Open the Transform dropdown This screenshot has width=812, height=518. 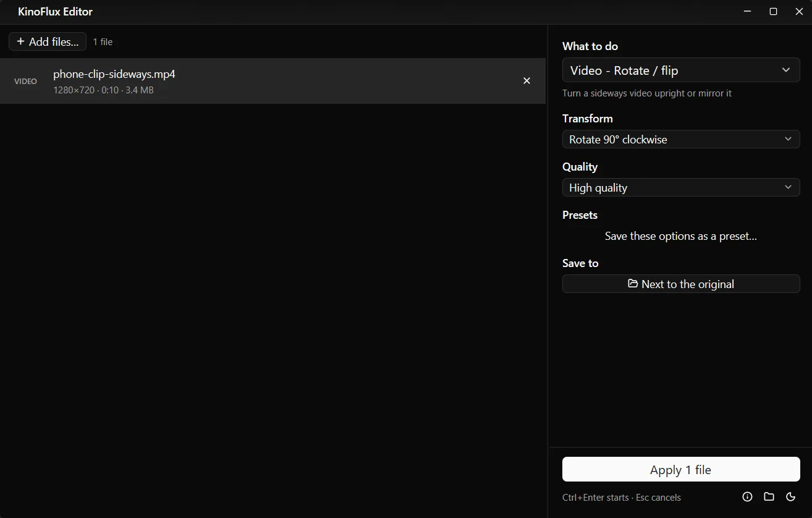click(x=681, y=139)
